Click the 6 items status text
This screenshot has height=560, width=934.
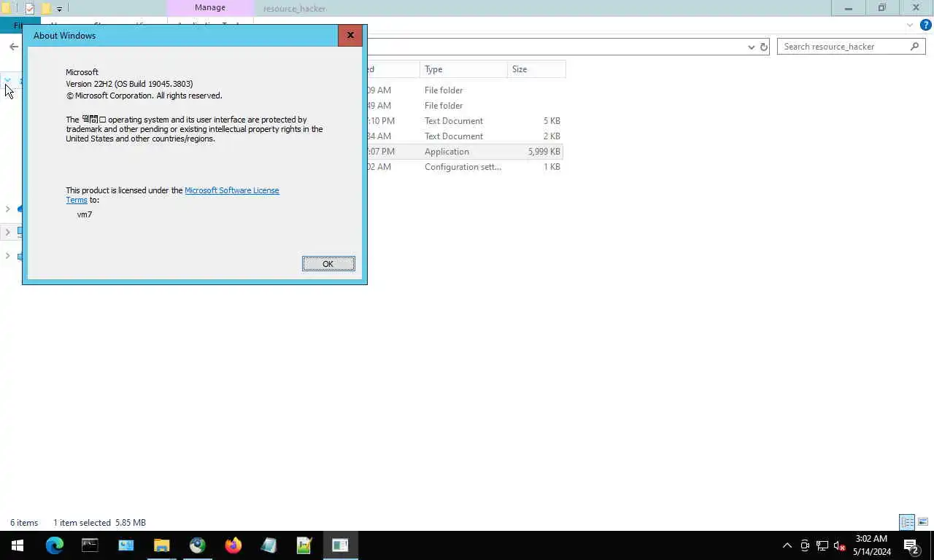coord(24,523)
